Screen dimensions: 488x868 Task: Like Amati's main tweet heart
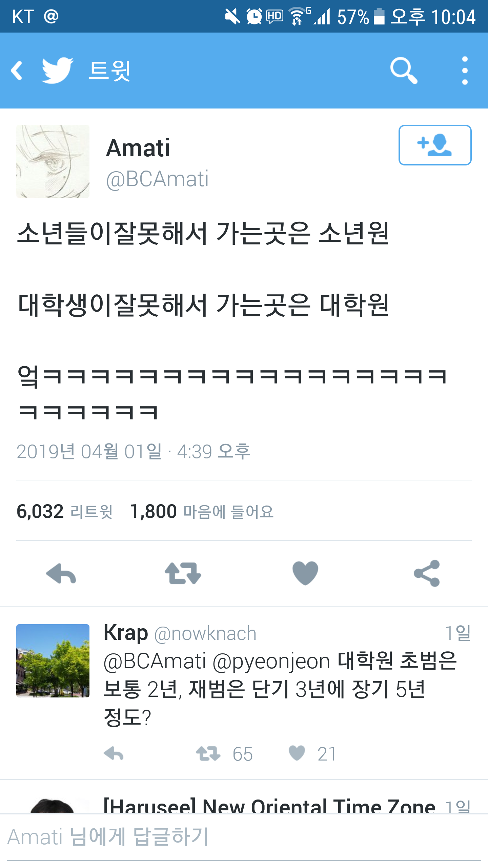(x=305, y=573)
